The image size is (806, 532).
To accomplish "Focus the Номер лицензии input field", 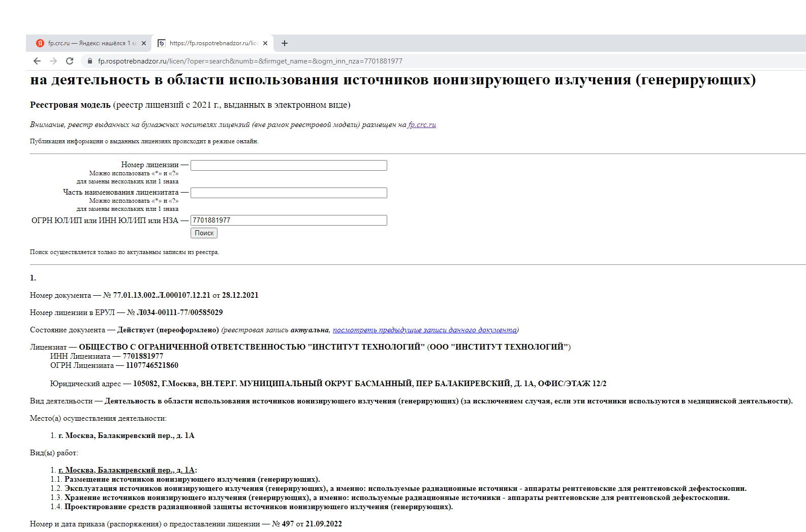I will point(289,165).
